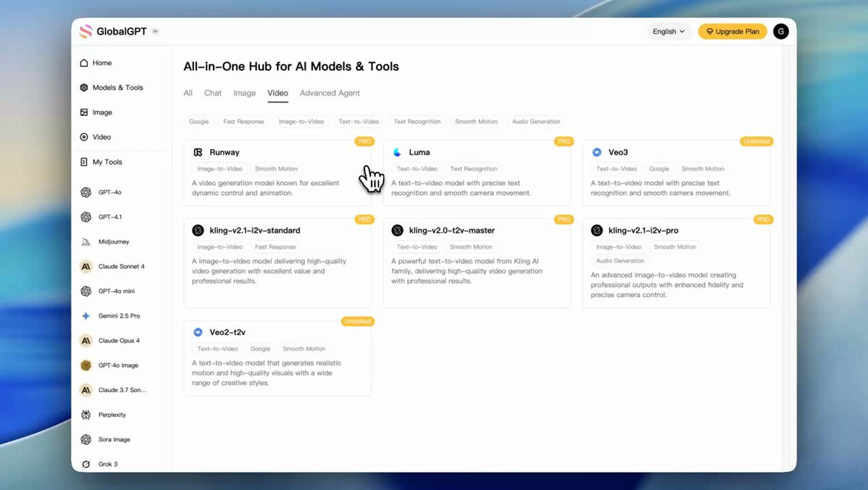868x490 pixels.
Task: Click the kling-v2.0-t2v-master logo icon
Action: tap(398, 231)
